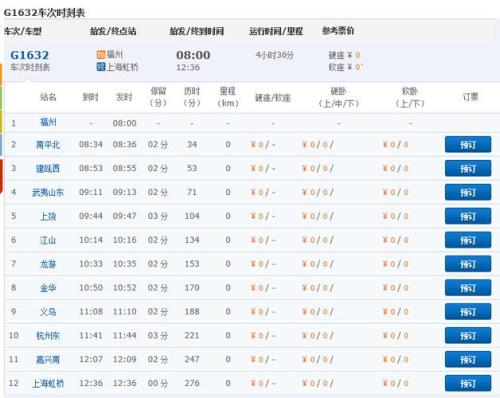
Task: Click arrival time 12:36 in summary
Action: (188, 67)
